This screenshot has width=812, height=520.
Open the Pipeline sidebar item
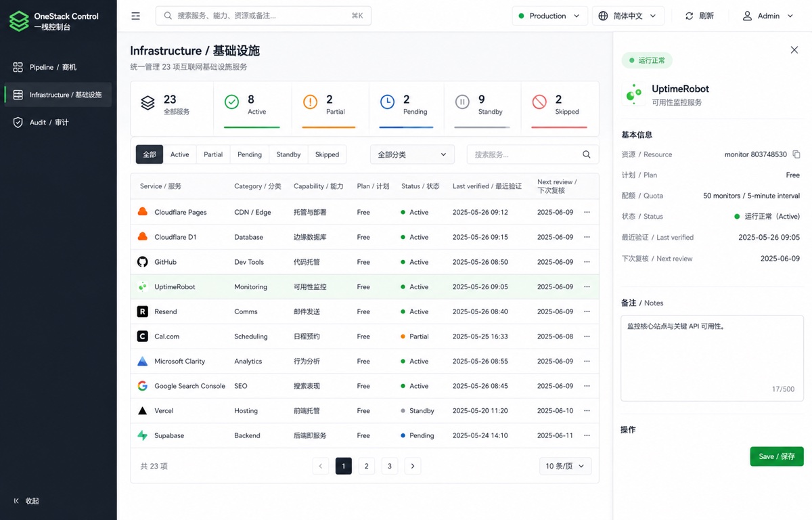point(58,67)
